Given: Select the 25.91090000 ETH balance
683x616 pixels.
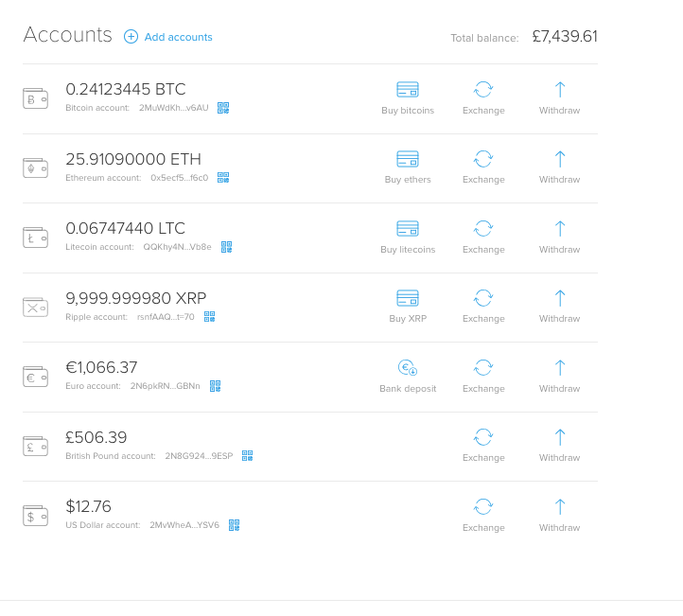Looking at the screenshot, I should [133, 159].
